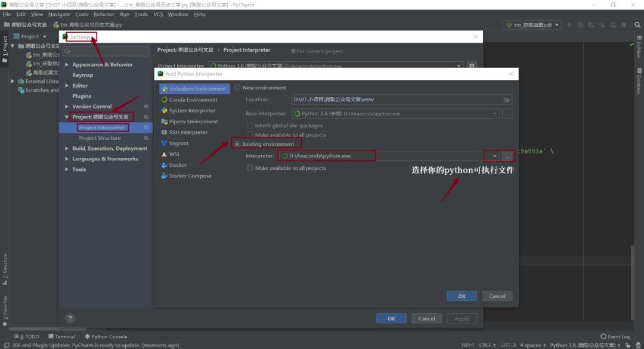Click Cancel in Add Python Interpreter dialog
644x349 pixels.
click(497, 296)
